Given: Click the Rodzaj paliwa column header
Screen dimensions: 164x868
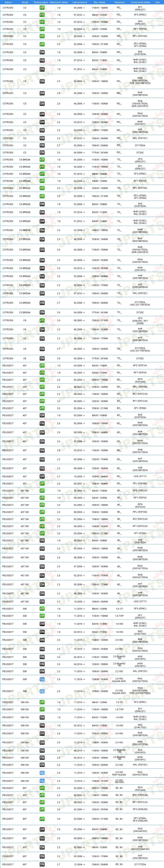Looking at the screenshot, I should [x=41, y=2].
